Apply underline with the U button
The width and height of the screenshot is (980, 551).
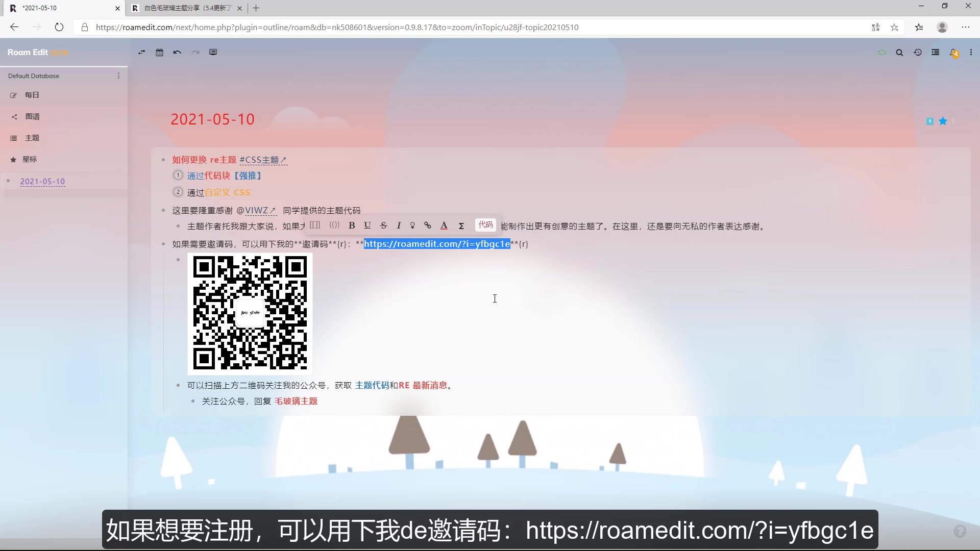(x=367, y=225)
